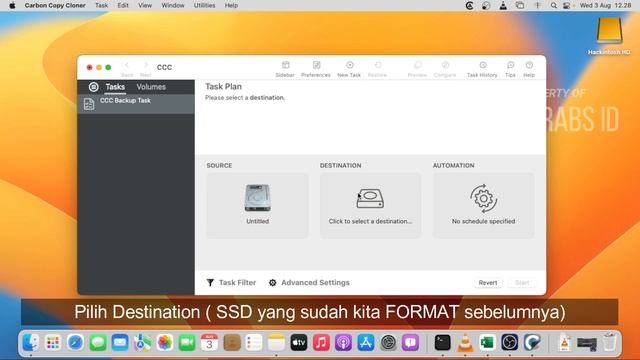
Task: Open System Settings from the Dock
Action: [x=388, y=342]
